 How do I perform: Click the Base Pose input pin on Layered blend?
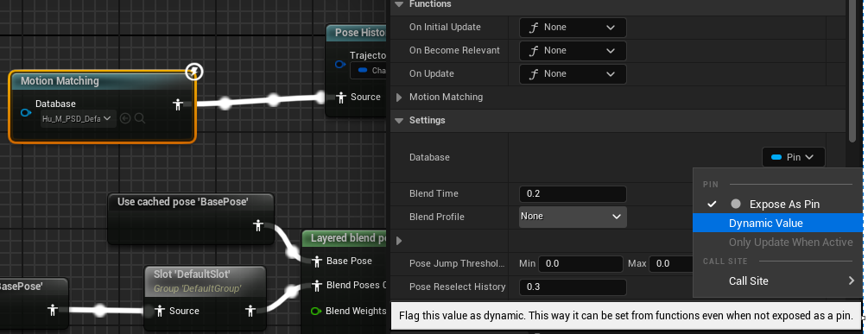(x=317, y=261)
